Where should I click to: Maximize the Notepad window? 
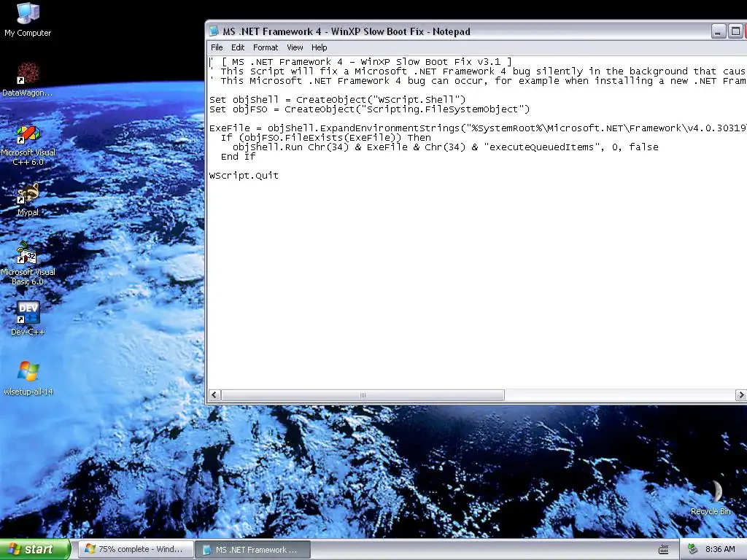(735, 31)
